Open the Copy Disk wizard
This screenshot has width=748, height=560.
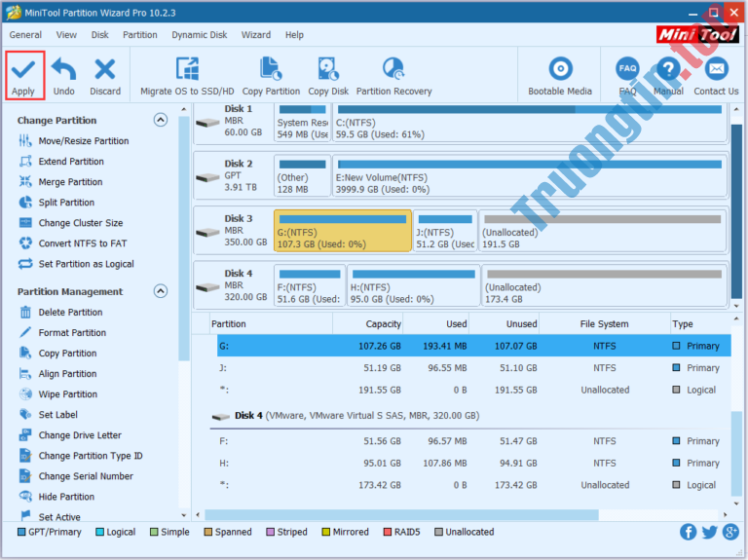coord(328,75)
